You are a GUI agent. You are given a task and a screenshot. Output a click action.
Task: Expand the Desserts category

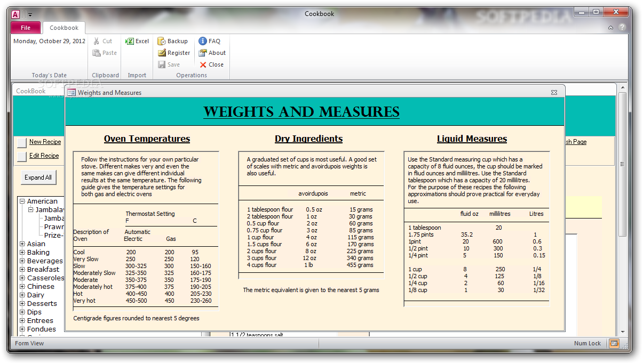22,304
